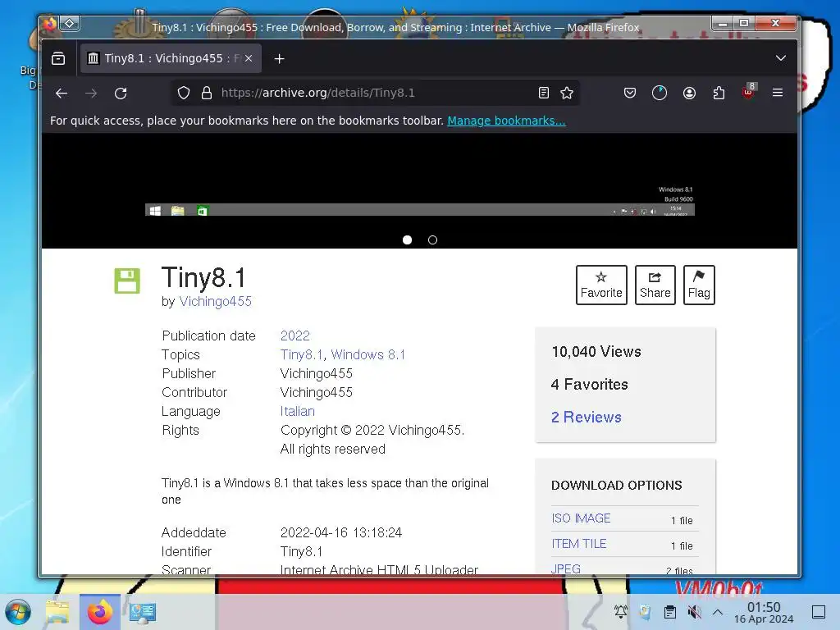Close the Tiny8.1 browser tab
840x630 pixels.
[x=249, y=58]
